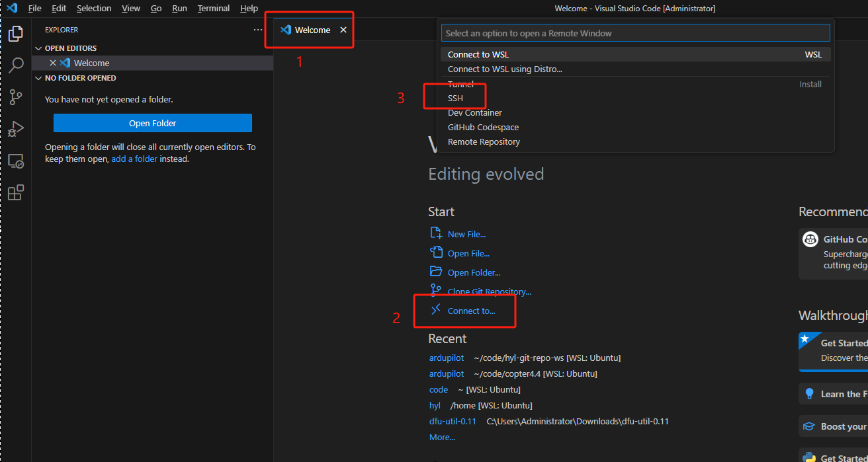Open the Terminal menu
This screenshot has width=868, height=462.
(x=214, y=8)
